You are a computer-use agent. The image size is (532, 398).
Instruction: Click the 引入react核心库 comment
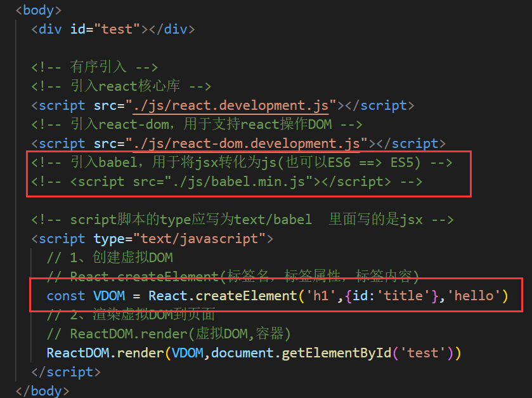click(120, 86)
